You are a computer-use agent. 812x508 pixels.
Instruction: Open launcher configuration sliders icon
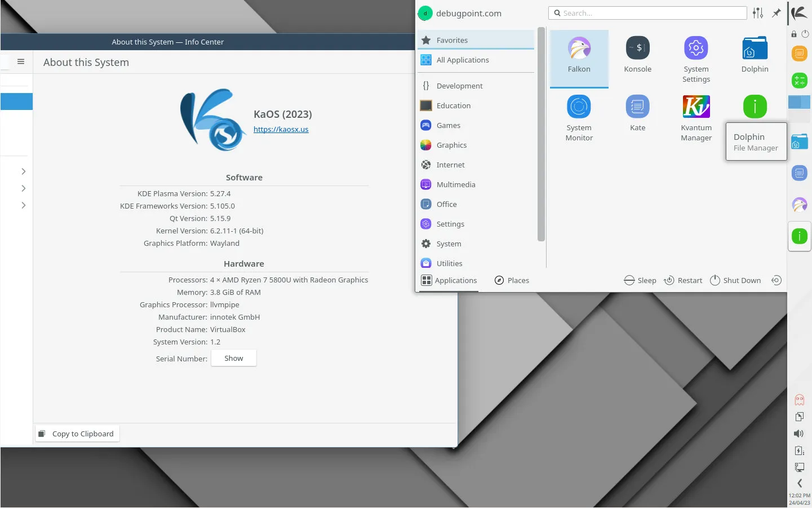(x=758, y=13)
